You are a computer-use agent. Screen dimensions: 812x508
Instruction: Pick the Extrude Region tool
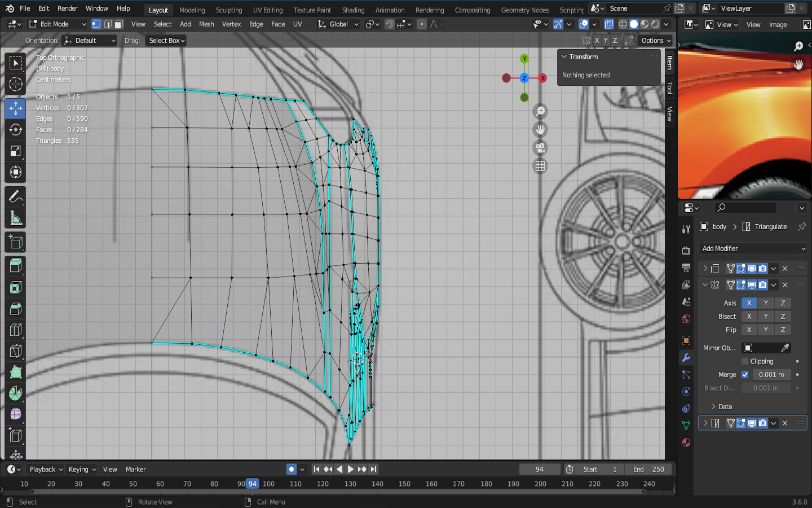click(x=15, y=265)
